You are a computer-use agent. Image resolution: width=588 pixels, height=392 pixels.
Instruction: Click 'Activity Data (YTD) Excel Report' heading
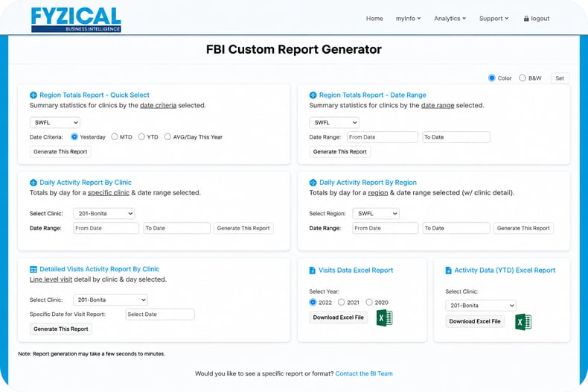pyautogui.click(x=505, y=271)
